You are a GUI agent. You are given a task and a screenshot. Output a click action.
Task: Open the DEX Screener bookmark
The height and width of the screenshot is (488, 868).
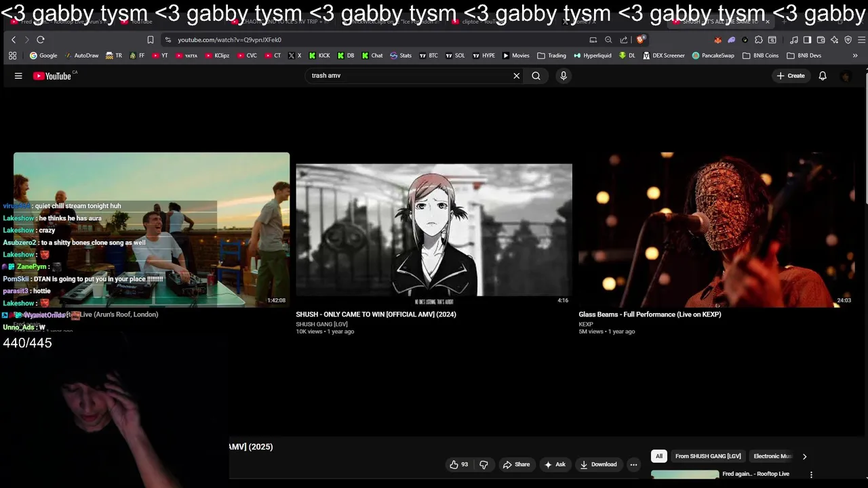tap(664, 56)
